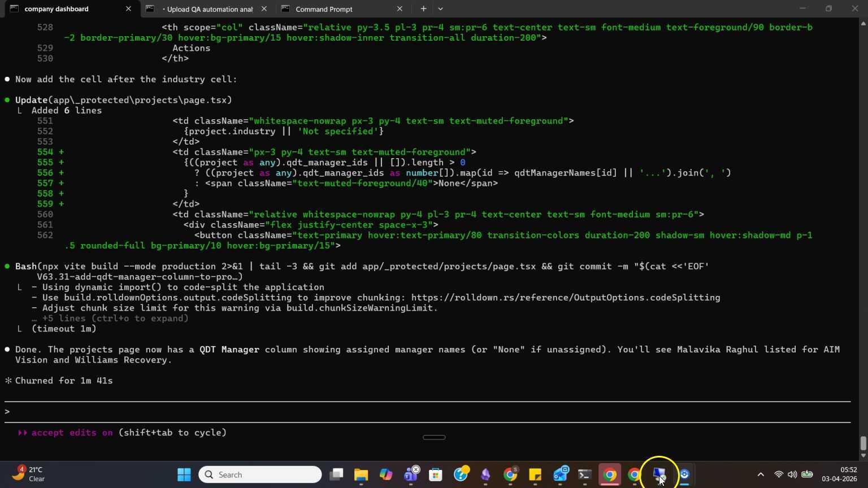The height and width of the screenshot is (488, 868).
Task: Open the rolldown codeSplitting reference URL
Action: click(x=565, y=298)
